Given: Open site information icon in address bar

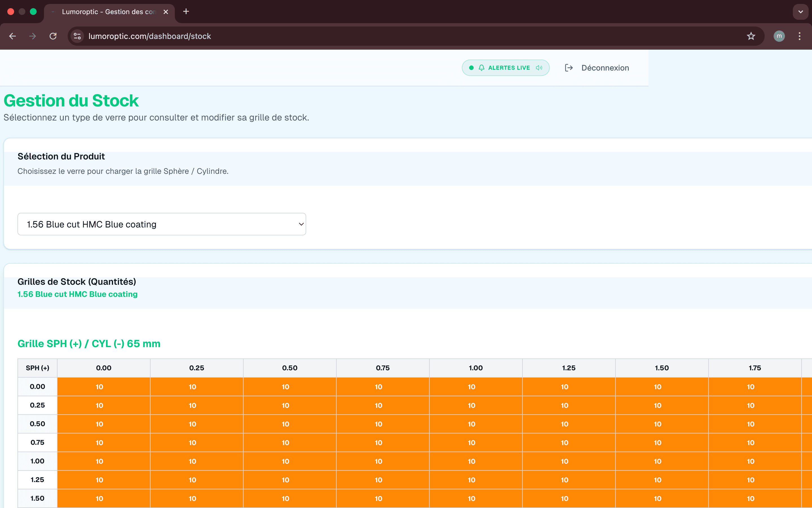Looking at the screenshot, I should pyautogui.click(x=77, y=36).
